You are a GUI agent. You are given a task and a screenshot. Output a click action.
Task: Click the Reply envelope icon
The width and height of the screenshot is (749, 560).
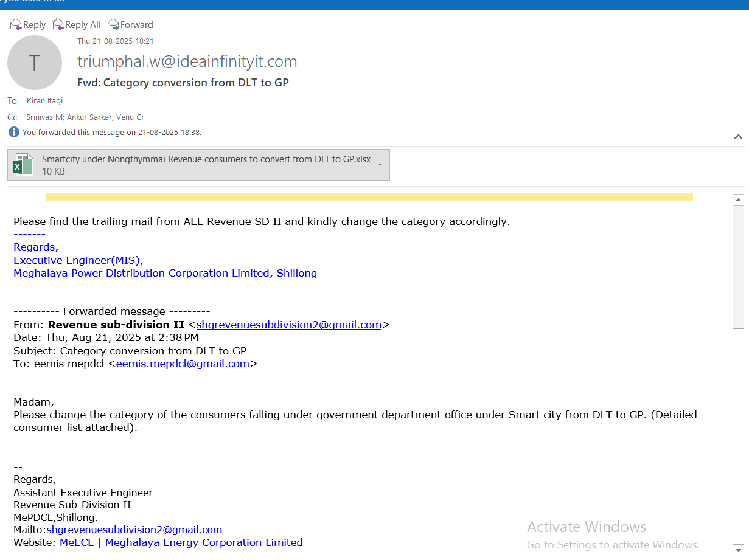click(16, 24)
